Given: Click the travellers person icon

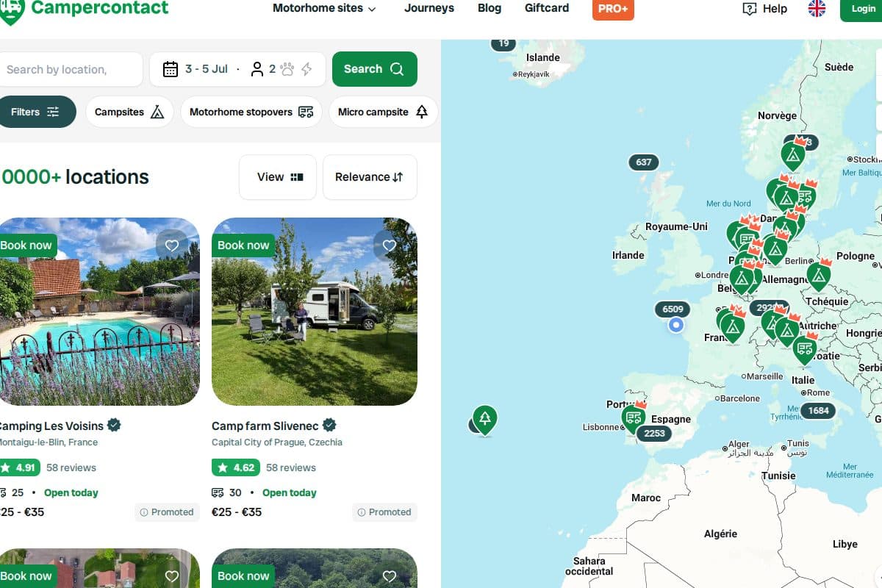Looking at the screenshot, I should point(257,69).
